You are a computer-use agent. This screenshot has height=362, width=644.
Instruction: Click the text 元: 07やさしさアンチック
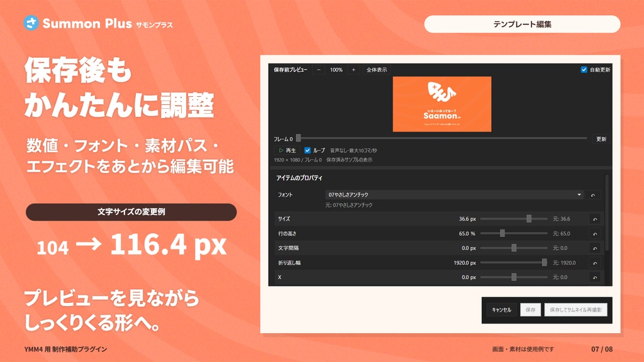tap(349, 206)
